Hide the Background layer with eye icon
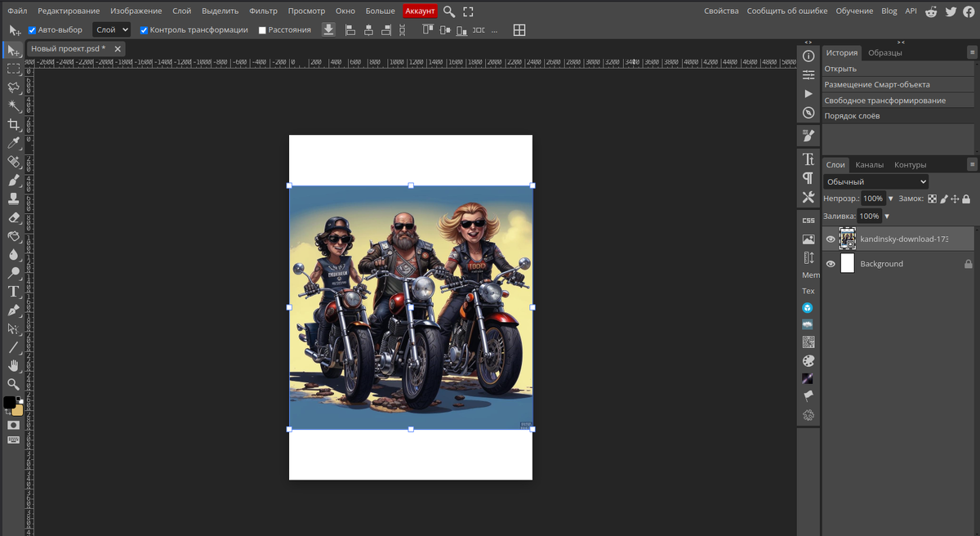The width and height of the screenshot is (980, 536). click(x=831, y=264)
